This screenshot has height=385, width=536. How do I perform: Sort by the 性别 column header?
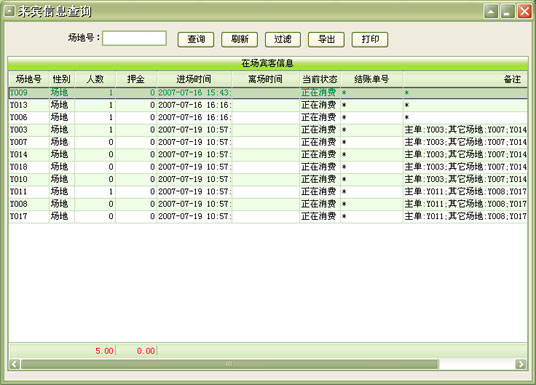click(x=62, y=79)
